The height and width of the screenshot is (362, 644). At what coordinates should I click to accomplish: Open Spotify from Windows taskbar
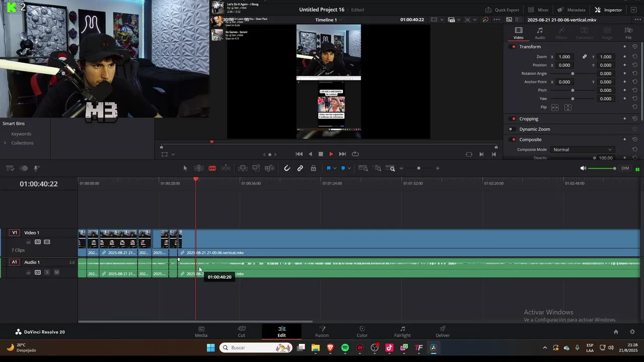point(345,348)
